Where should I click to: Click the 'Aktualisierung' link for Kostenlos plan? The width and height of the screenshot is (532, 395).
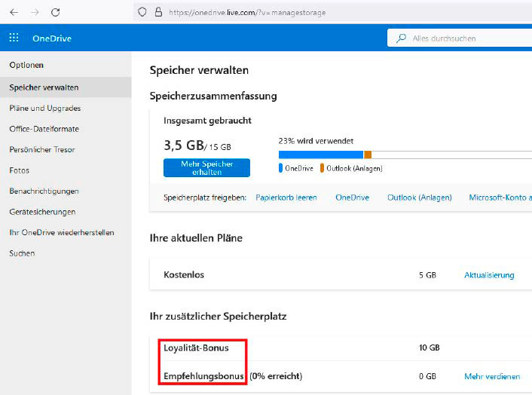click(489, 275)
